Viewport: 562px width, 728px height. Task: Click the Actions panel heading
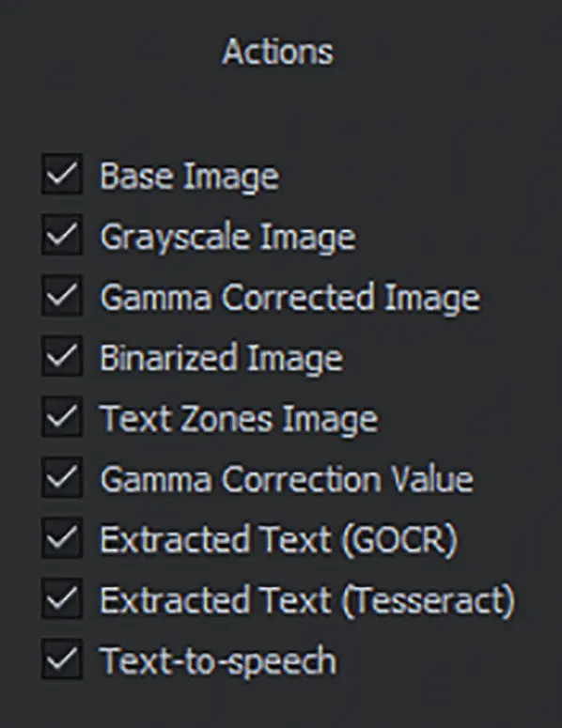pyautogui.click(x=278, y=52)
